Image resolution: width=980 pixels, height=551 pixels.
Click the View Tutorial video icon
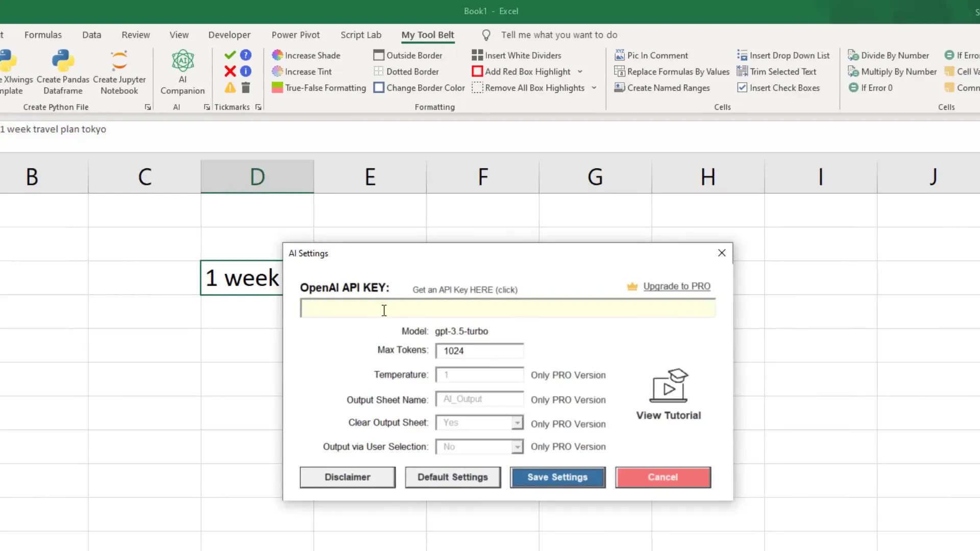(x=668, y=386)
